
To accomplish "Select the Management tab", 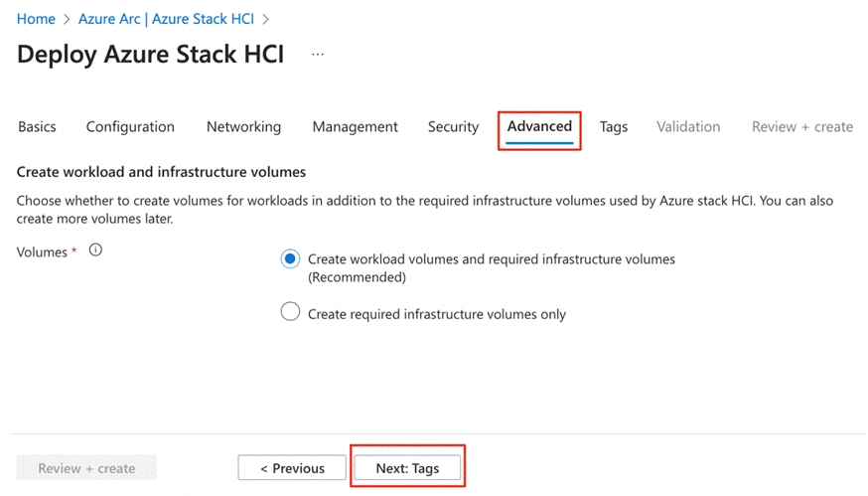I will point(355,127).
